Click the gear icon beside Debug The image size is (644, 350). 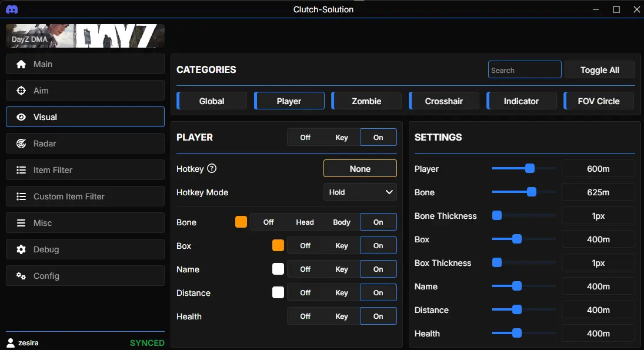21,249
